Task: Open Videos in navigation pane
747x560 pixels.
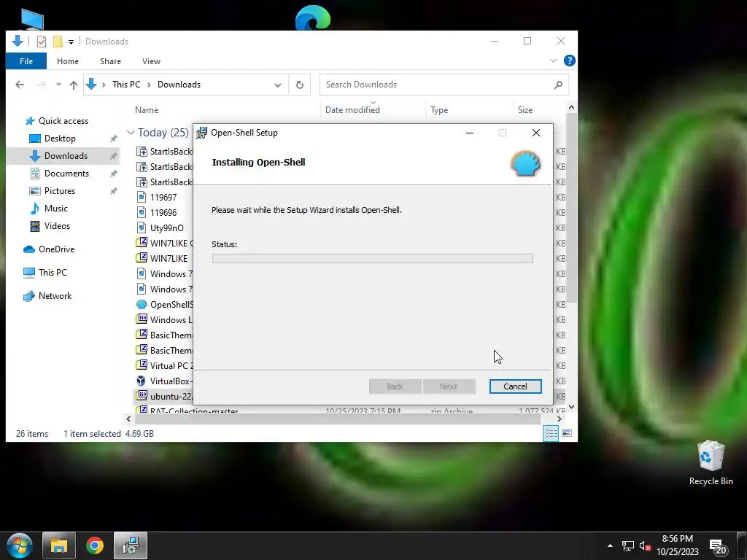Action: [x=57, y=226]
